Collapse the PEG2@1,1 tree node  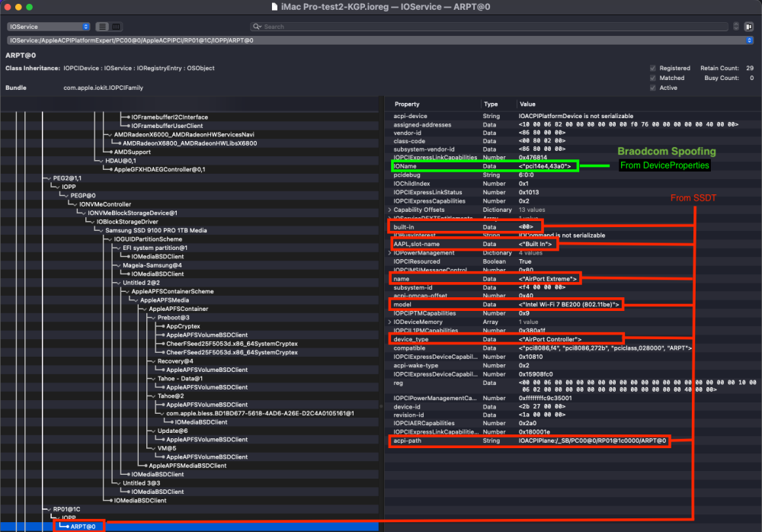point(49,178)
